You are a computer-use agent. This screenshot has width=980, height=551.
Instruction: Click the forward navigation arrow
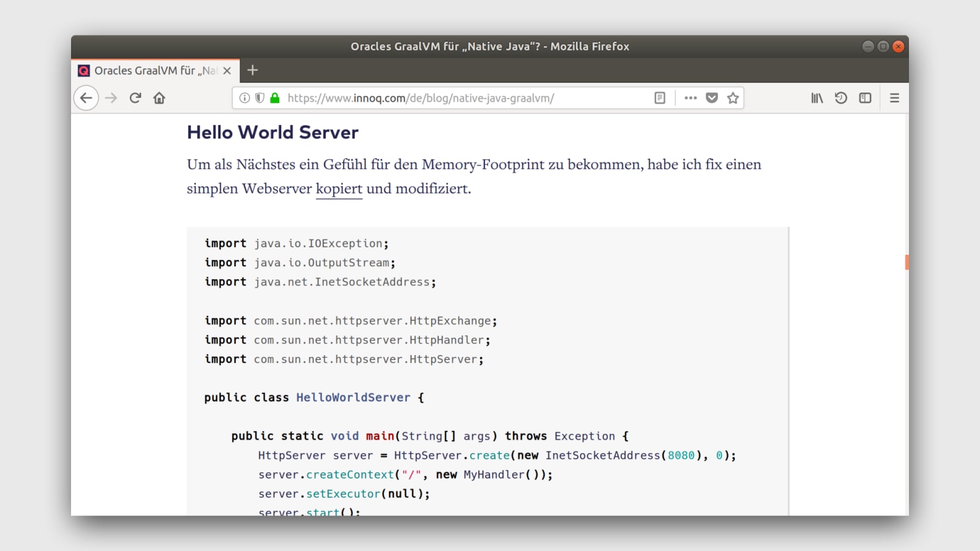(111, 98)
